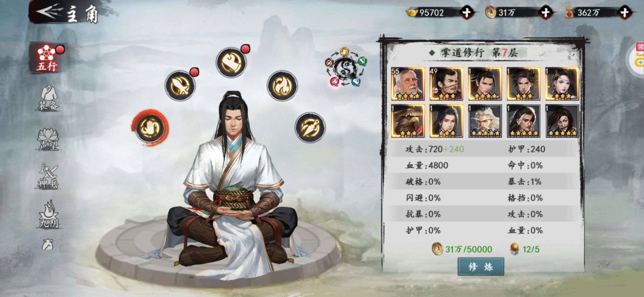Viewport: 644px width, 297px height.
Task: Select the white-haired five-star hero portrait
Action: [x=485, y=121]
